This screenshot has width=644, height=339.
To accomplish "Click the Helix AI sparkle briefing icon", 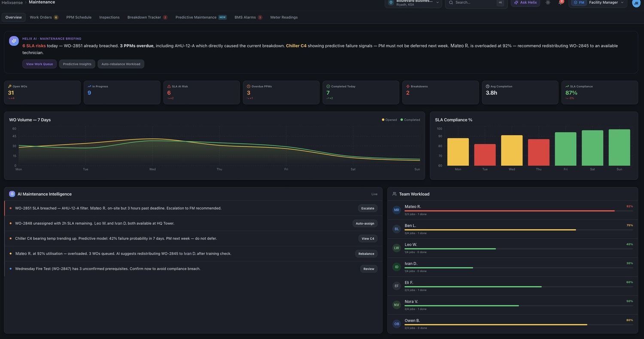I will pos(14,41).
